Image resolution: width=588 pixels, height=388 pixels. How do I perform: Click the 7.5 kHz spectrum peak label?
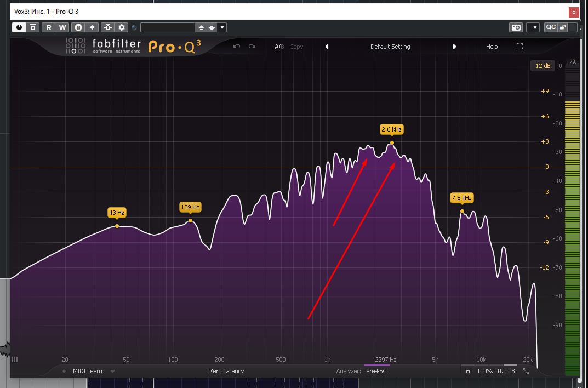click(x=461, y=197)
